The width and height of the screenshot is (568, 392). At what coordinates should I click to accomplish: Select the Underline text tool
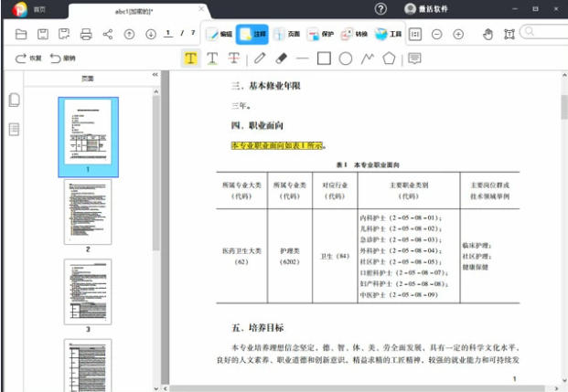212,58
